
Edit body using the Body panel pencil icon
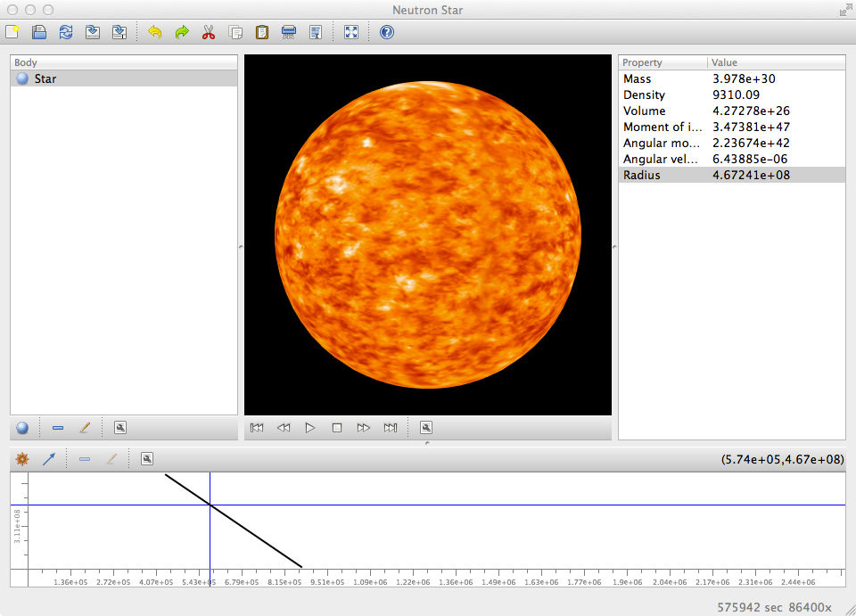pyautogui.click(x=85, y=428)
